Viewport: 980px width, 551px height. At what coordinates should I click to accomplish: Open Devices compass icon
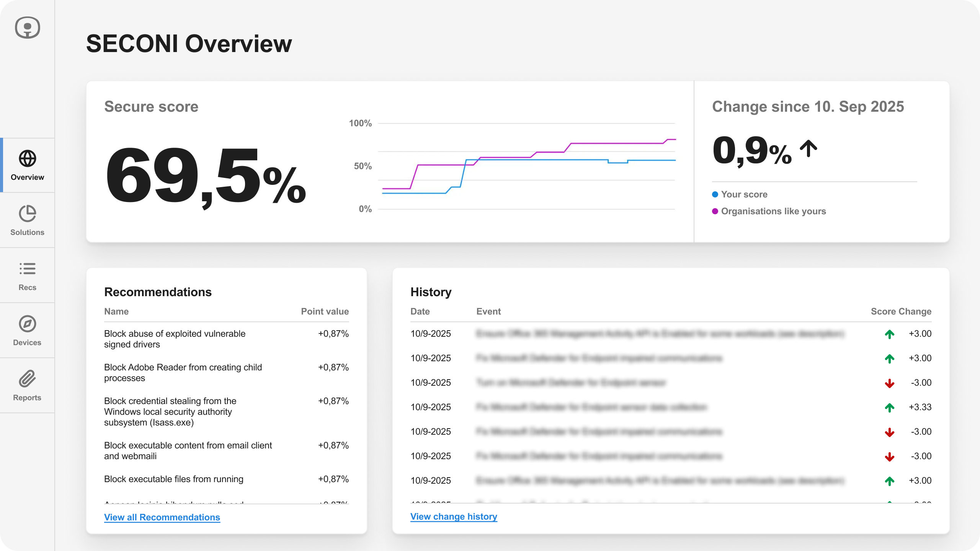27,324
